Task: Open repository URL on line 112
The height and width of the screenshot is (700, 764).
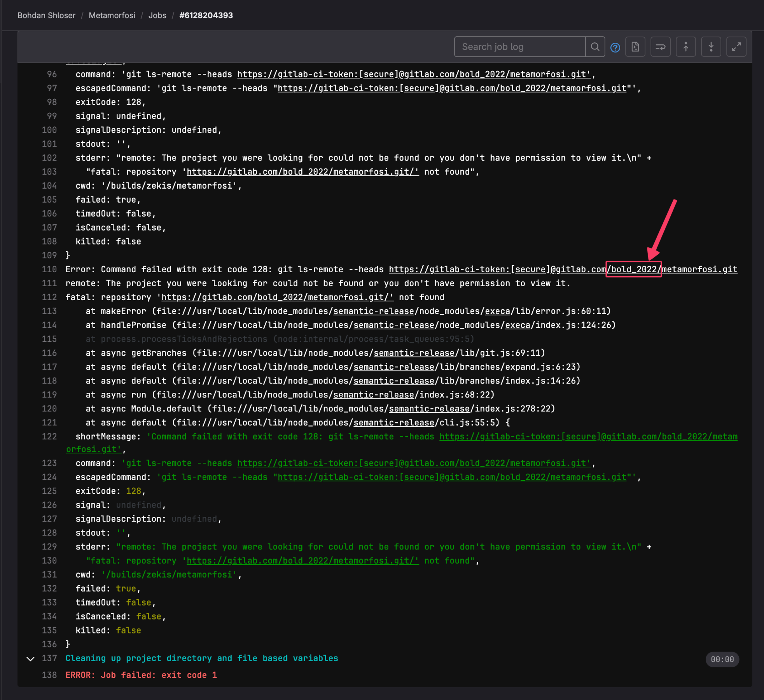Action: 278,297
